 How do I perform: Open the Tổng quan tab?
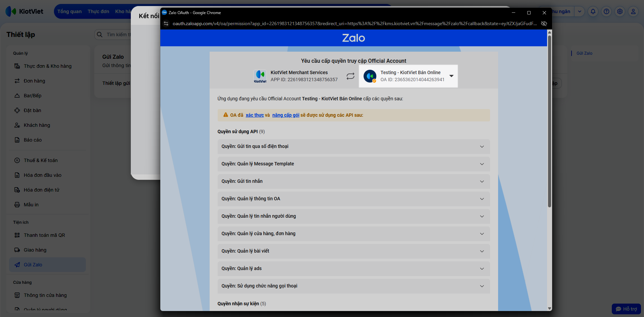69,11
